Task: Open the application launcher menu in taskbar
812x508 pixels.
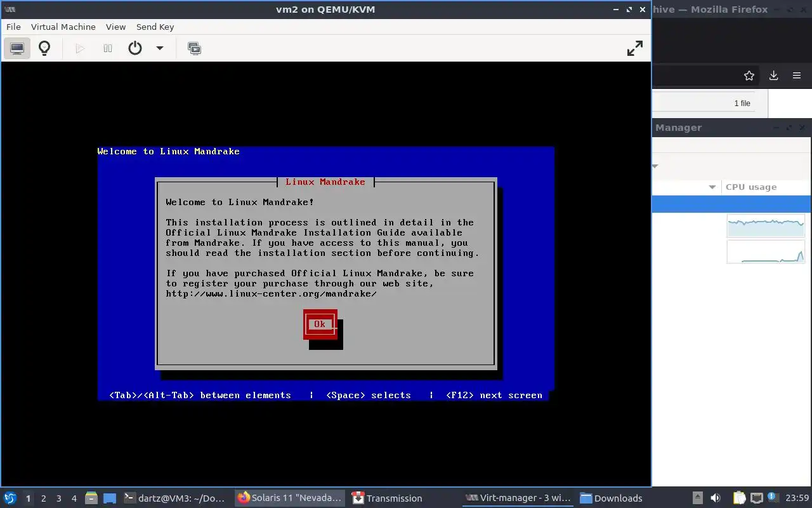Action: coord(10,498)
